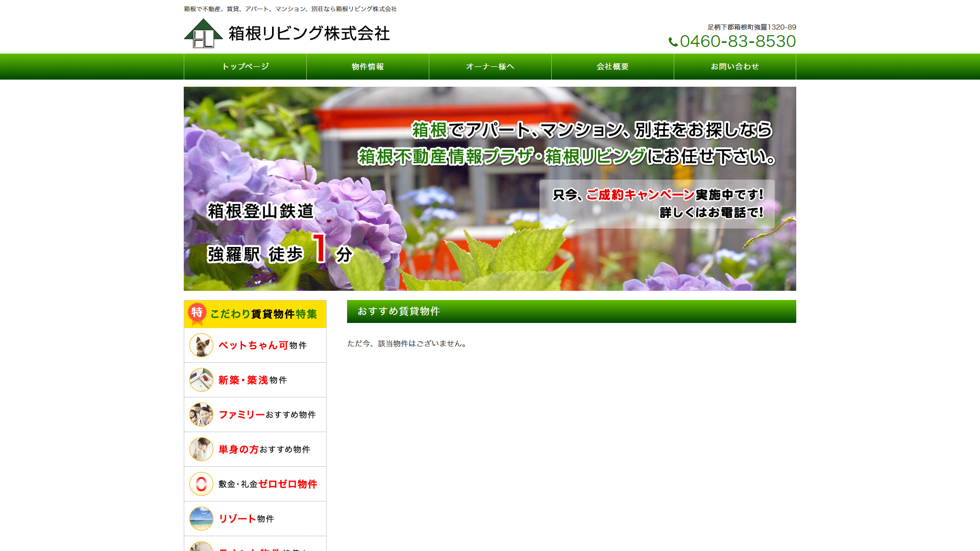Open ファミリーおすすめ物件 link
Screen dimensions: 980x551
(x=255, y=415)
